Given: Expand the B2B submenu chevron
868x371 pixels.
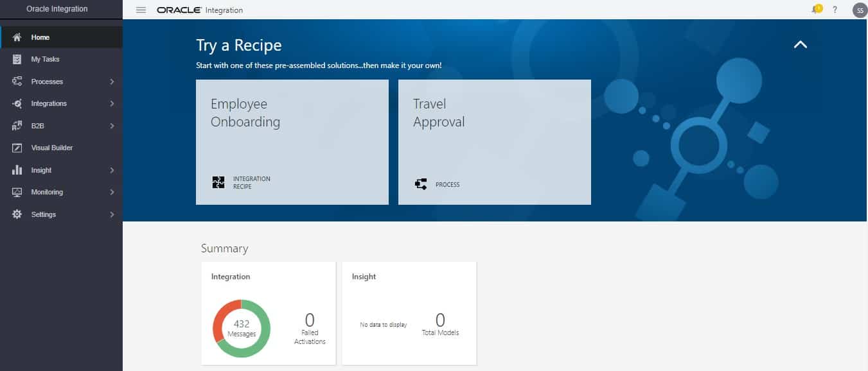Looking at the screenshot, I should (x=112, y=126).
